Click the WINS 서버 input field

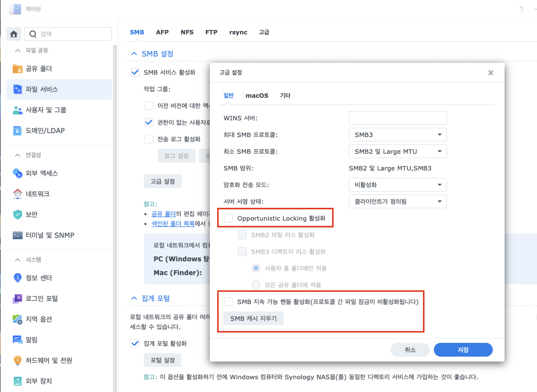pos(397,118)
